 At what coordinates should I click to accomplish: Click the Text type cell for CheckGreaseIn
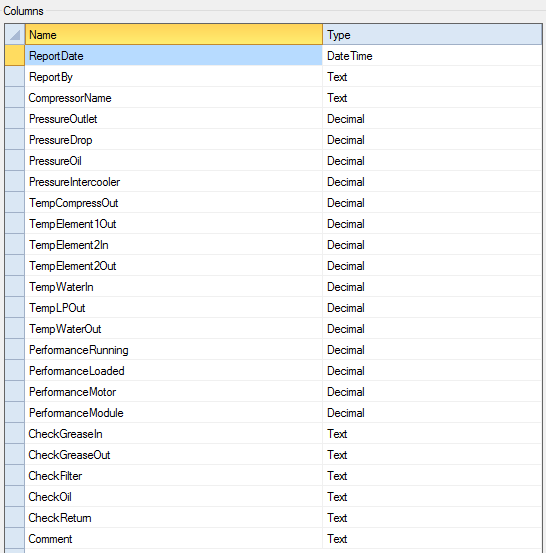[432, 433]
